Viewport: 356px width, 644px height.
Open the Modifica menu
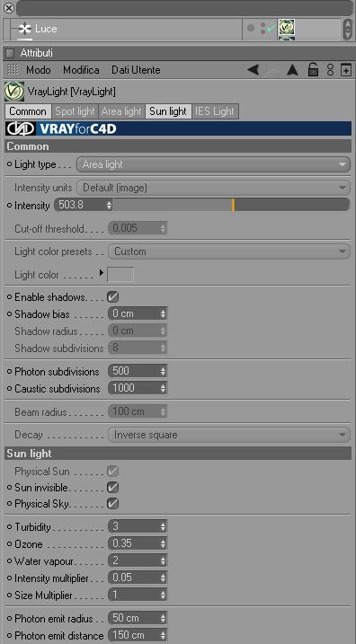click(x=81, y=70)
